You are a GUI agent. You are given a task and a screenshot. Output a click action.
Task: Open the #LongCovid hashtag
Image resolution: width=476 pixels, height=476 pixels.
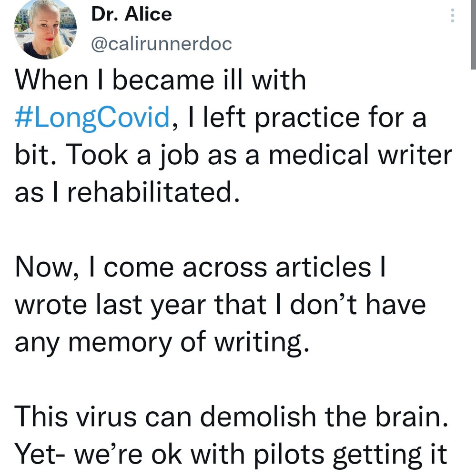point(92,117)
